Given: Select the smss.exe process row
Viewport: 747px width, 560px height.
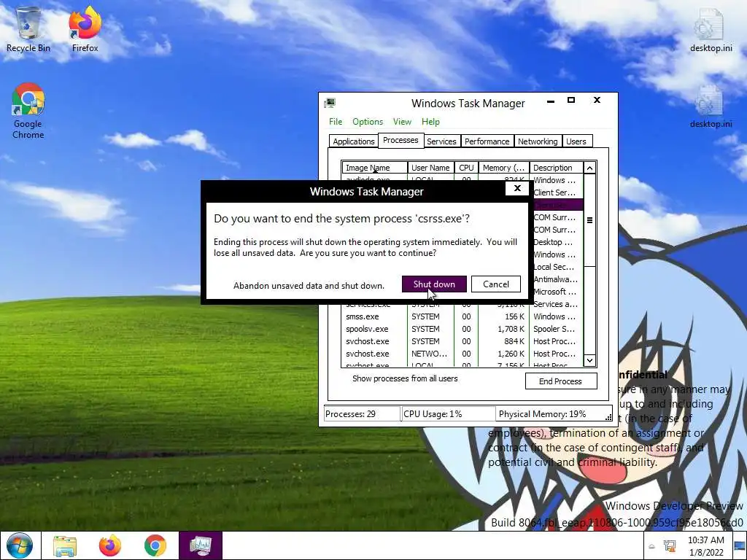Looking at the screenshot, I should click(x=462, y=316).
